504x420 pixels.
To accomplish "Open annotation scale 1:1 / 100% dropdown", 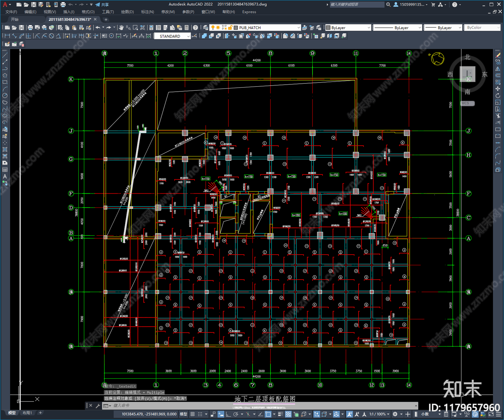I will pos(379,414).
